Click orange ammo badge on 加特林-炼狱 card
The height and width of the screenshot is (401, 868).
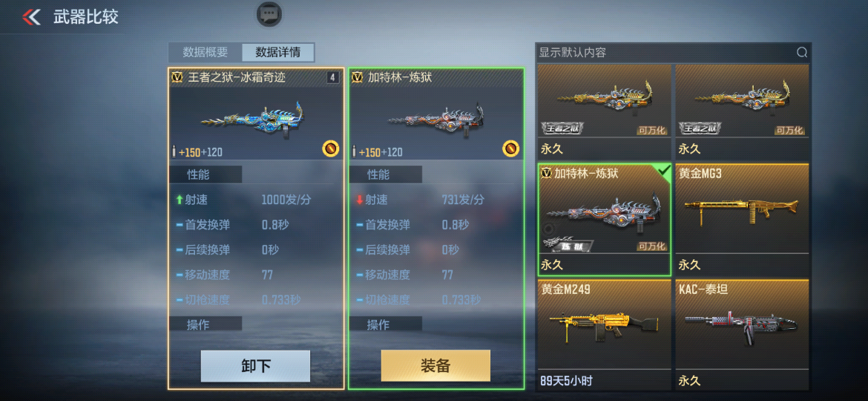click(510, 149)
